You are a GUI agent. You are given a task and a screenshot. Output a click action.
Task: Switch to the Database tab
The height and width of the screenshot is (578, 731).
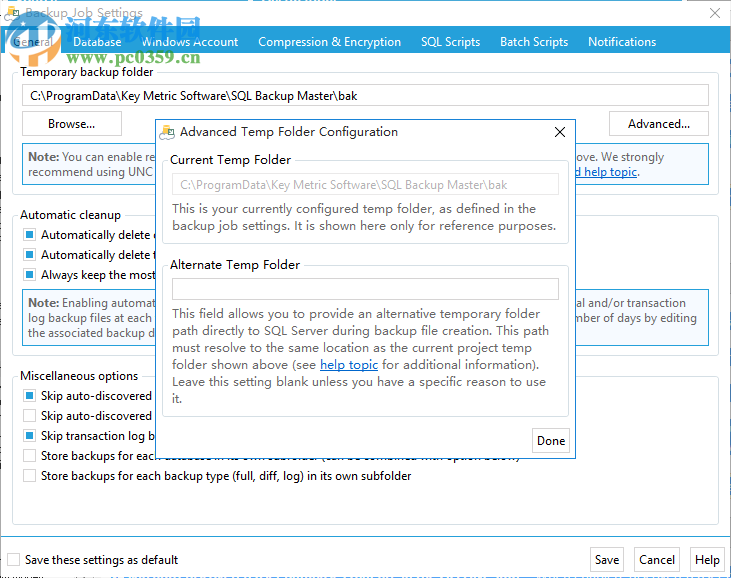tap(97, 42)
